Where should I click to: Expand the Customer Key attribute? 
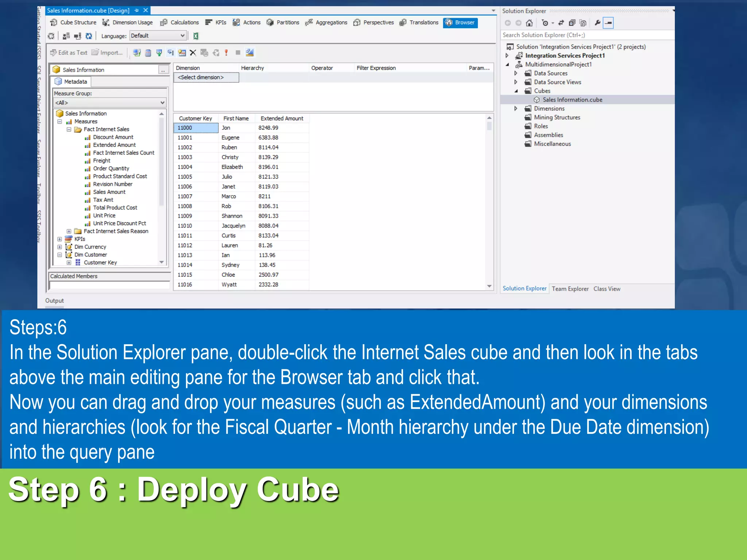click(x=69, y=263)
